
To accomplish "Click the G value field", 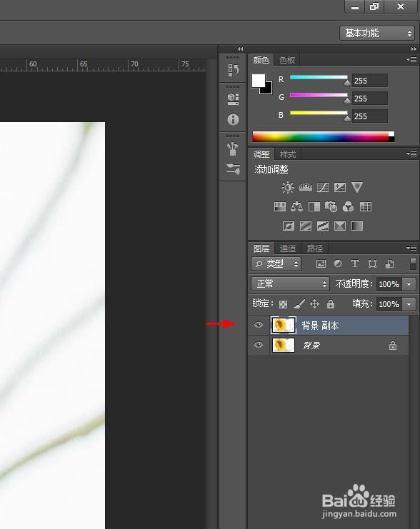I will 370,99.
